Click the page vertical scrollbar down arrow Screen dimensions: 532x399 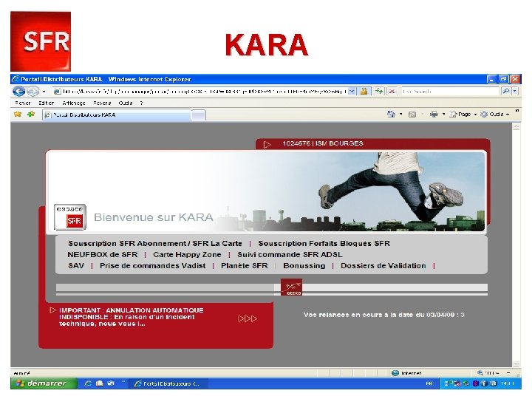[516, 364]
